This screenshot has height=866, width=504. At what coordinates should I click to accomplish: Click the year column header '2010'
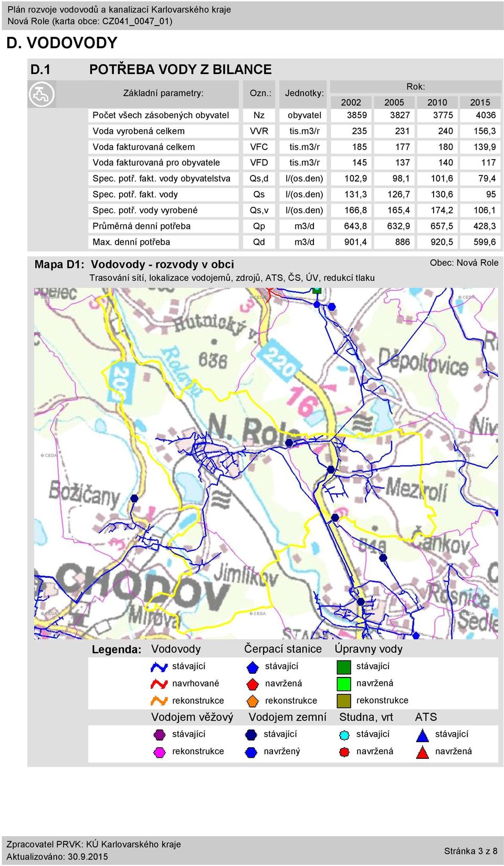coord(437,102)
